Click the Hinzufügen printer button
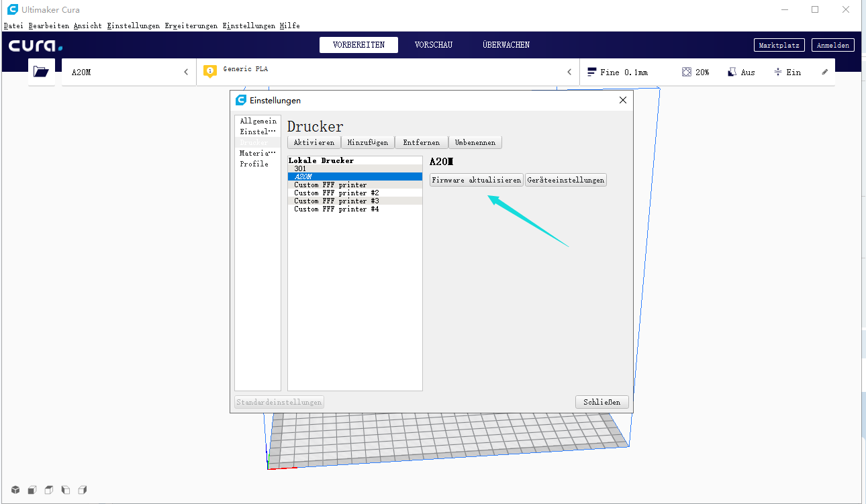 pos(368,142)
